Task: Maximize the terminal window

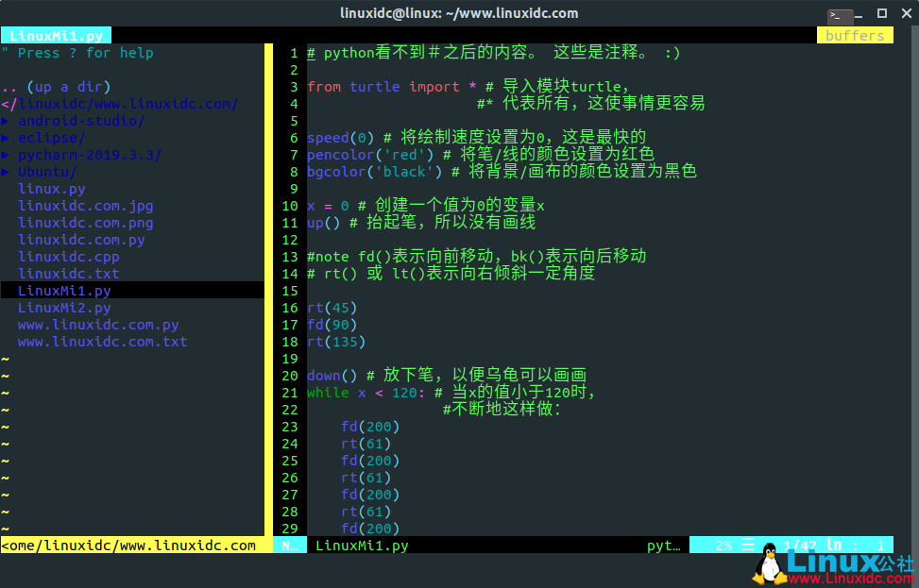Action: [x=882, y=13]
